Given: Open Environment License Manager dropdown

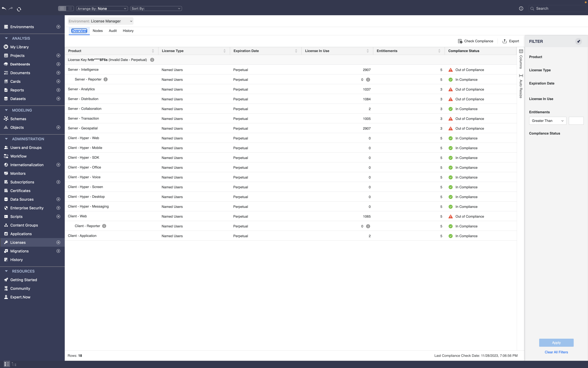Looking at the screenshot, I should coord(100,21).
